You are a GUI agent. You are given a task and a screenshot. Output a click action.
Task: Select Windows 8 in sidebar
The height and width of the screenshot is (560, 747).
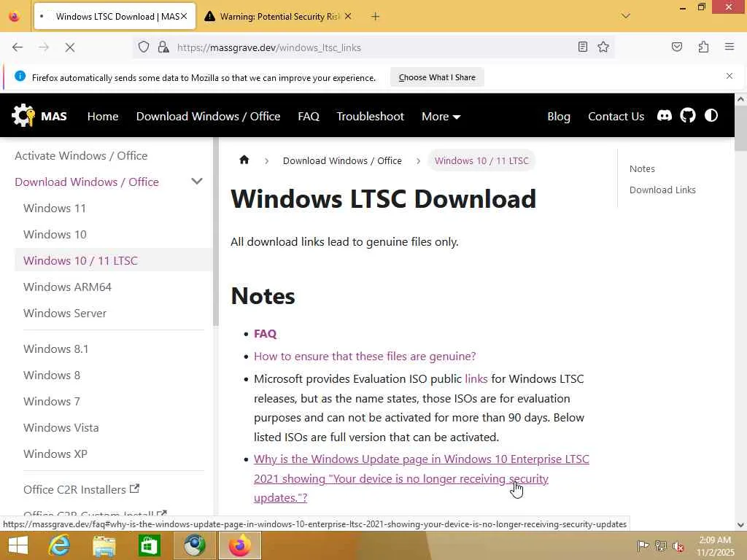(x=52, y=375)
